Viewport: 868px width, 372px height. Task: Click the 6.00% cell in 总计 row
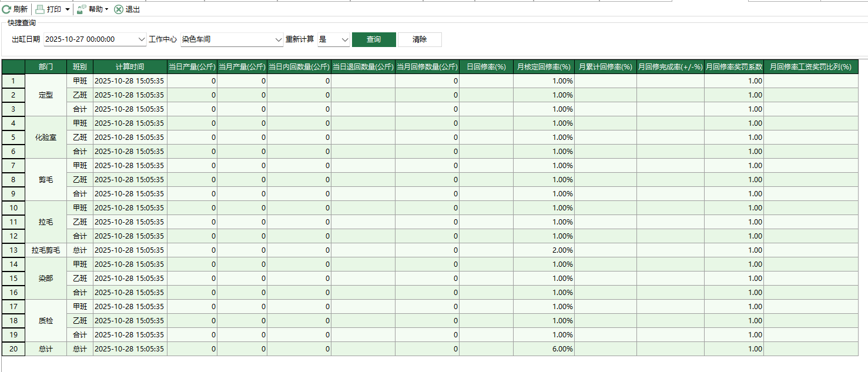544,349
